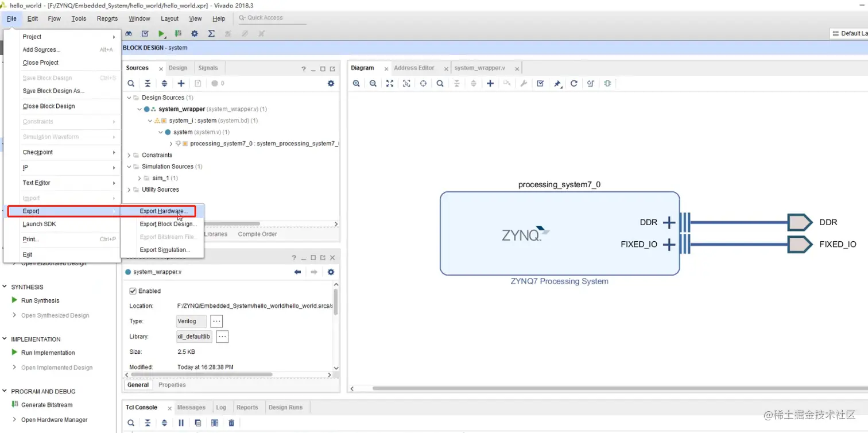The height and width of the screenshot is (433, 868).
Task: Collapse all in the Sources panel toolbar
Action: 148,83
